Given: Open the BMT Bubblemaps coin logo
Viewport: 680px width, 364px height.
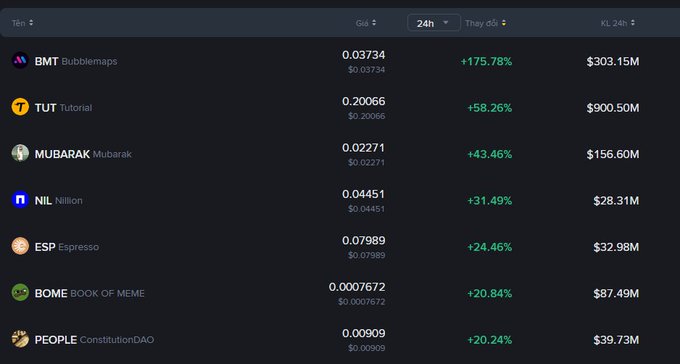Looking at the screenshot, I should click(20, 61).
